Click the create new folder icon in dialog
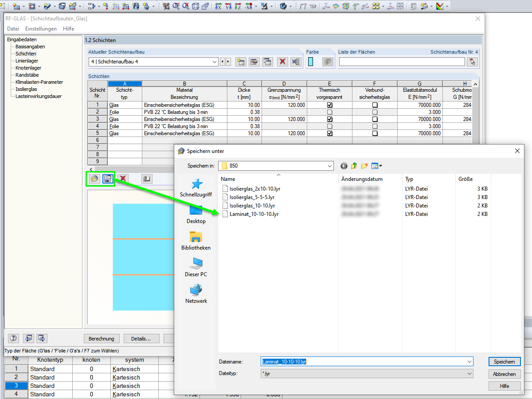532x399 pixels. click(364, 166)
